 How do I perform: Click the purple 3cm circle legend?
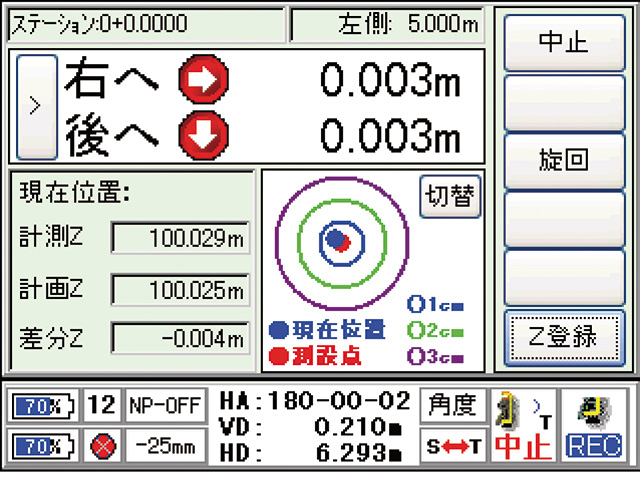[x=435, y=357]
